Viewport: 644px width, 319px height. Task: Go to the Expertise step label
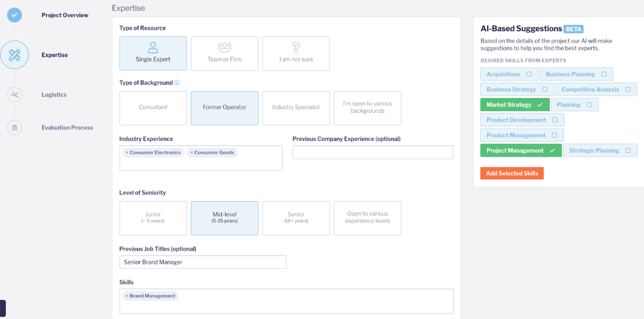(x=55, y=55)
